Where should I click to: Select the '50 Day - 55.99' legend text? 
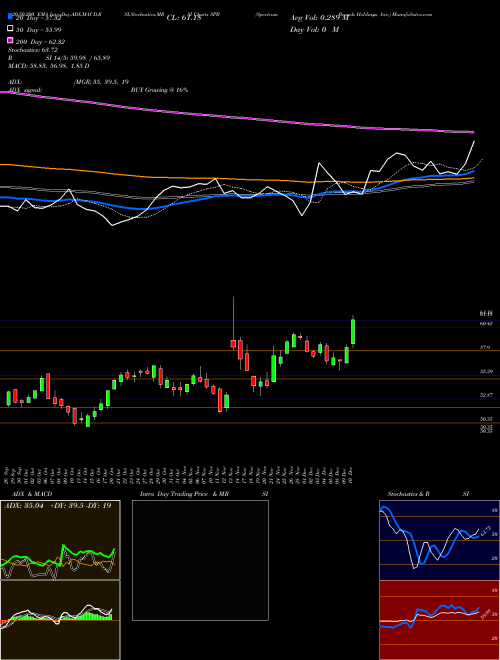(x=39, y=29)
